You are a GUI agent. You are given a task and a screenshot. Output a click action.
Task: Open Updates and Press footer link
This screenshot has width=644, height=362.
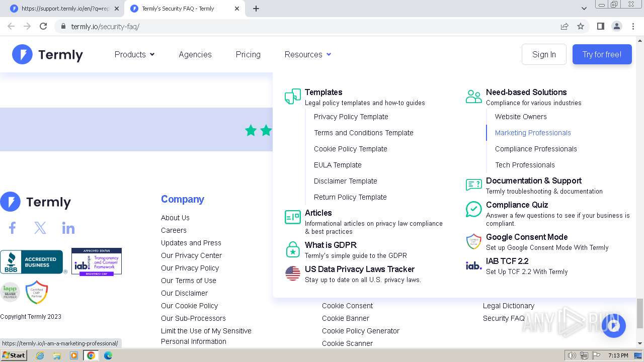pyautogui.click(x=191, y=243)
